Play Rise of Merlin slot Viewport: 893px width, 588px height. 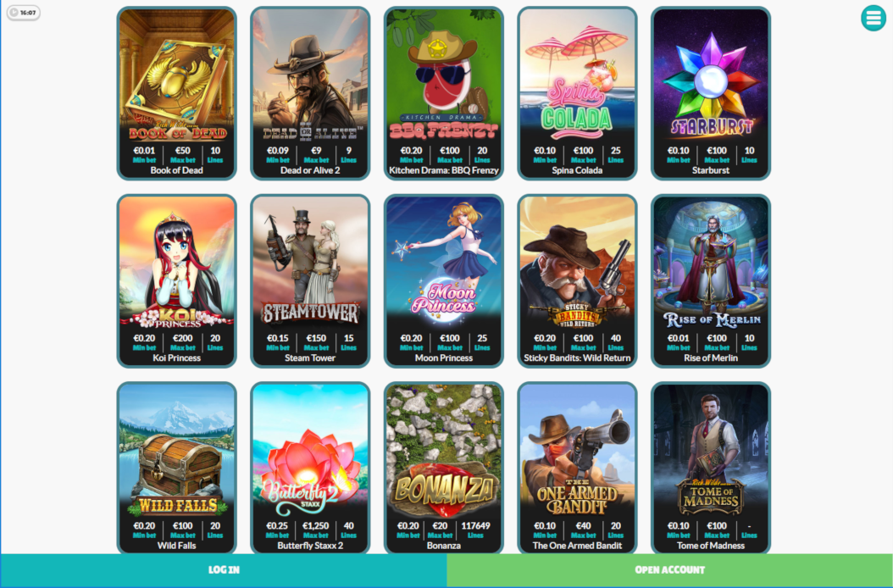(x=711, y=281)
